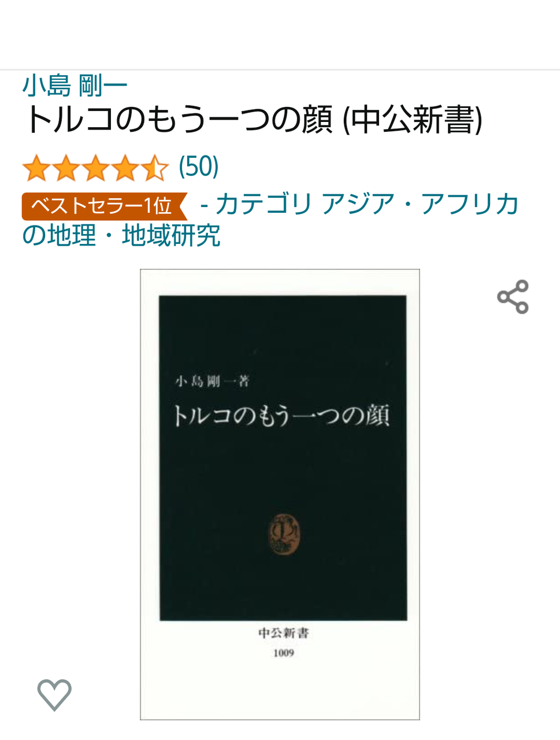The height and width of the screenshot is (740, 560).
Task: Click the half-filled fifth rating star
Action: [x=154, y=168]
